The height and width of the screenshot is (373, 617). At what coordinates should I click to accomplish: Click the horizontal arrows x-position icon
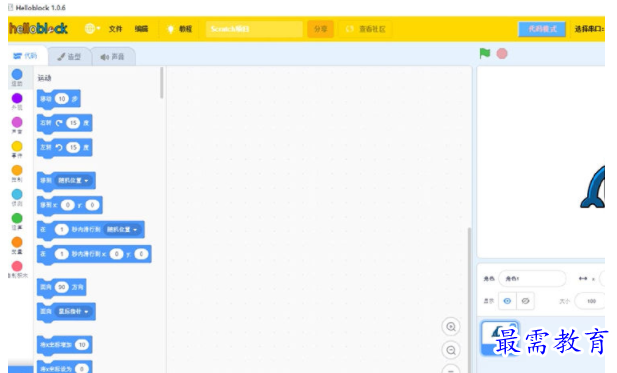[x=583, y=279]
